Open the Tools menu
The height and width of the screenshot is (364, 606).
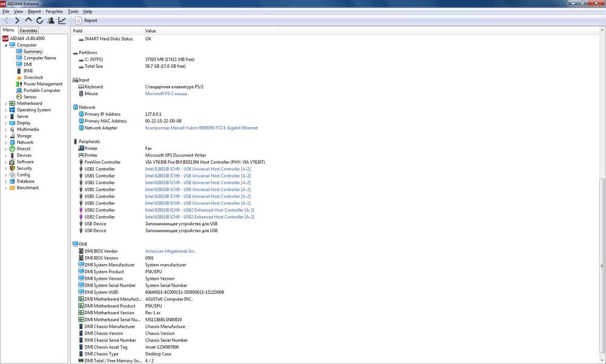(73, 12)
